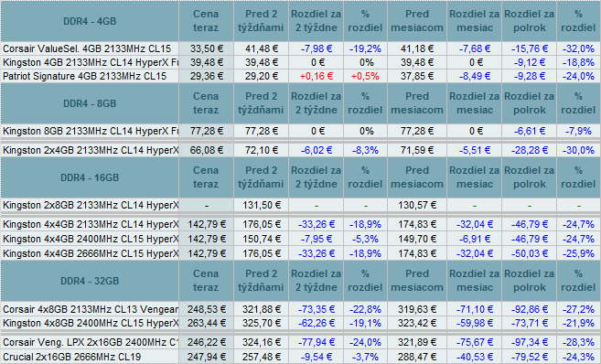Click the -28,28 € half-year difference
601x364 pixels.
pyautogui.click(x=530, y=150)
